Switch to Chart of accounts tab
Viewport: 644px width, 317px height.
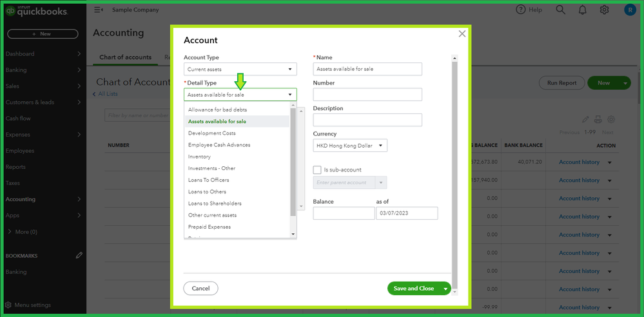pyautogui.click(x=125, y=57)
